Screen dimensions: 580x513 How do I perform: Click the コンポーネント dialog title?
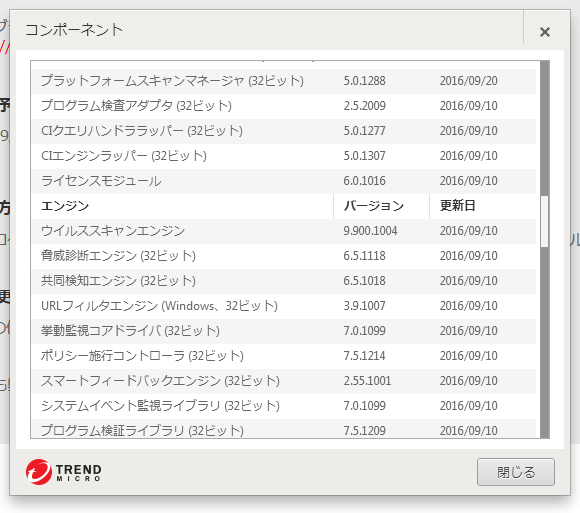click(74, 30)
